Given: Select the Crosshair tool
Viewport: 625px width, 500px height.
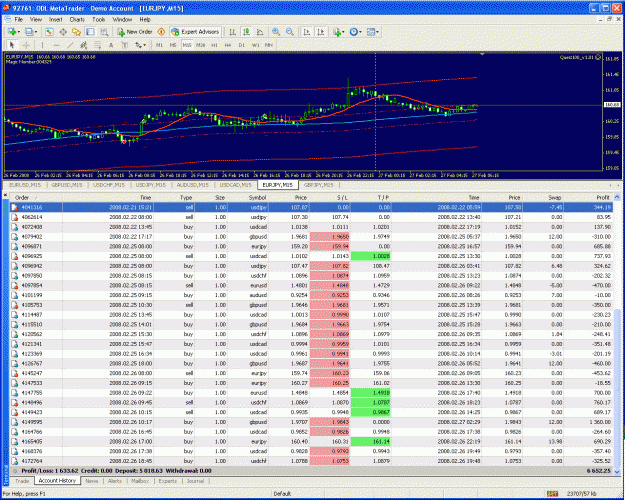Looking at the screenshot, I should 26,45.
